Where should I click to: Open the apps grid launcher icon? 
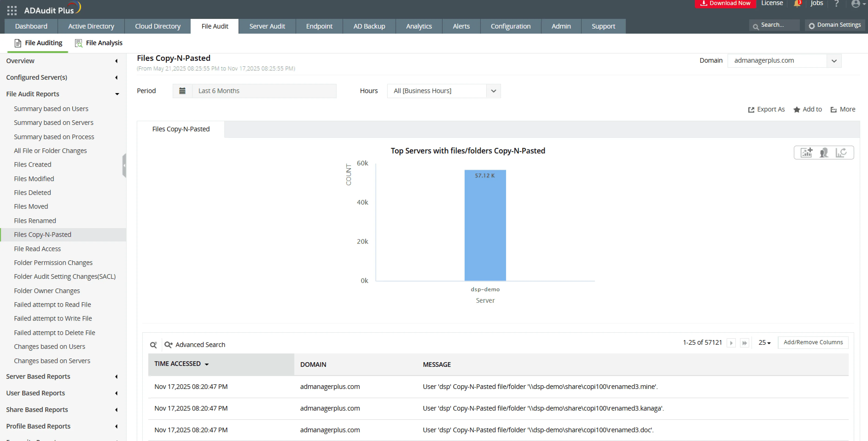[12, 10]
